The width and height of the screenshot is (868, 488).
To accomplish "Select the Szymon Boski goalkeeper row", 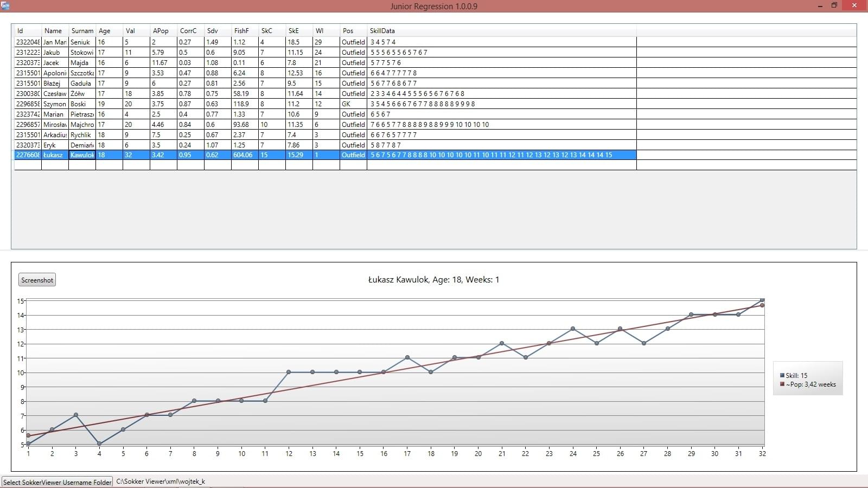I will click(x=217, y=104).
